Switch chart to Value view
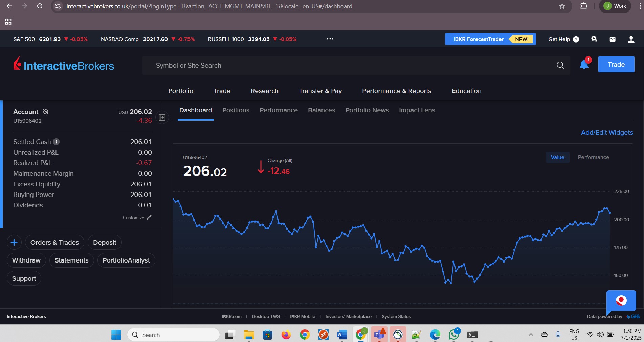Viewport: 644px width, 342px height. pyautogui.click(x=557, y=157)
